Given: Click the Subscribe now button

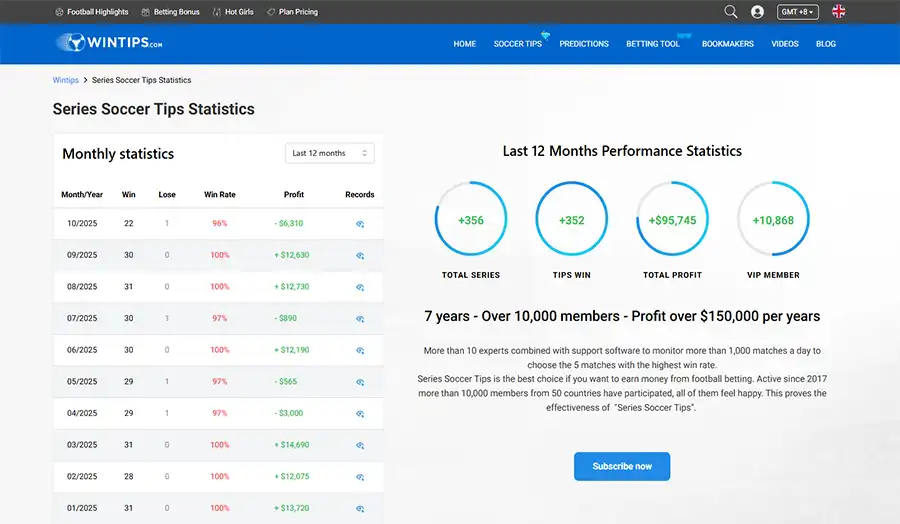Looking at the screenshot, I should (x=622, y=466).
